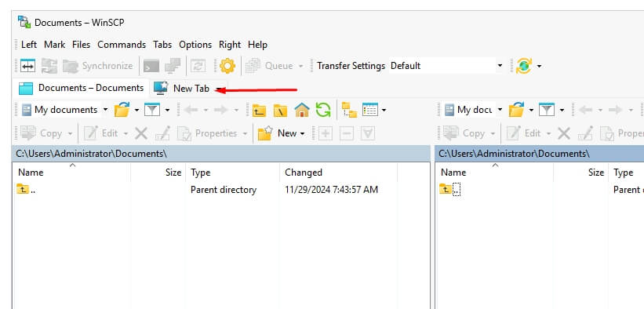Click the Invert Selection icon

click(368, 133)
